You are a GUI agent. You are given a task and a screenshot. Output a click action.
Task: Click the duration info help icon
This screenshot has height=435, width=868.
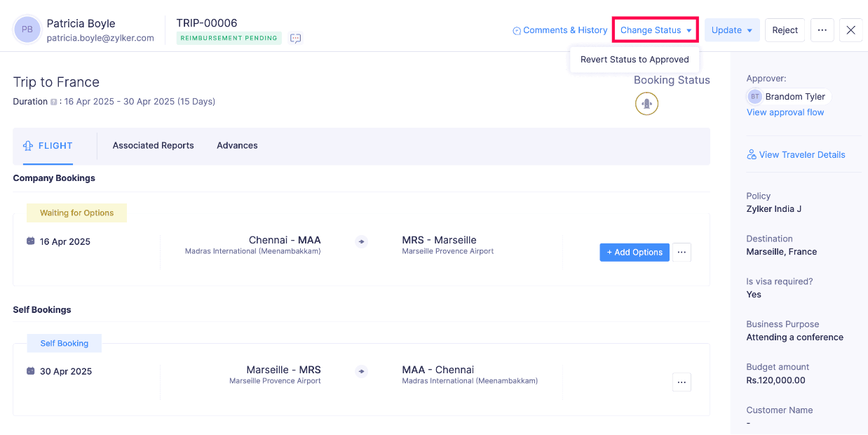(54, 102)
